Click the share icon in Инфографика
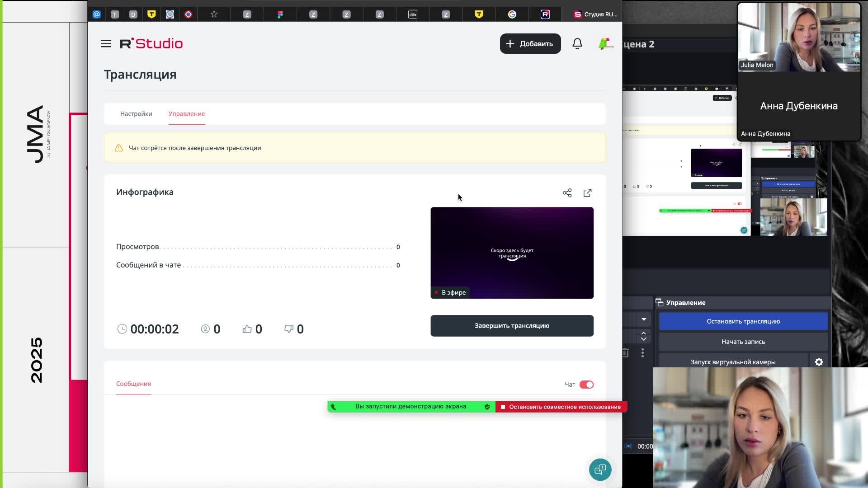The width and height of the screenshot is (868, 488). coord(567,193)
